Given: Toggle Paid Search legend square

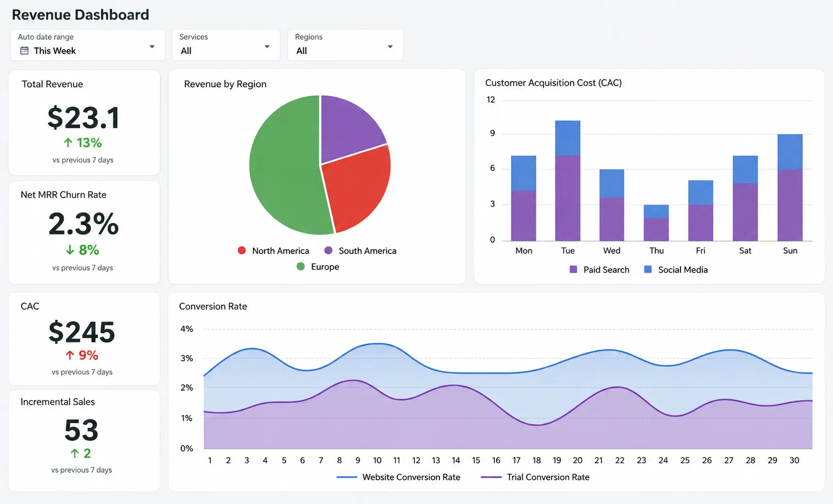Looking at the screenshot, I should [x=573, y=270].
